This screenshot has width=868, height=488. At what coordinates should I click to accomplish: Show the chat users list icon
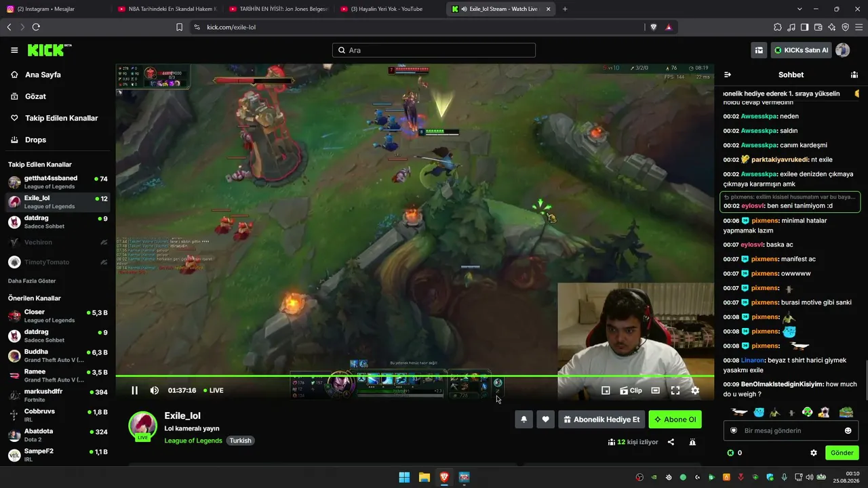[x=854, y=75]
